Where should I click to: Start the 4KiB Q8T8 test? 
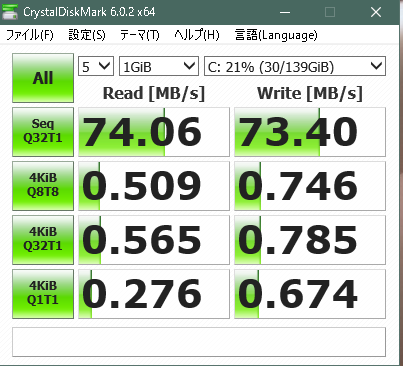tap(43, 186)
